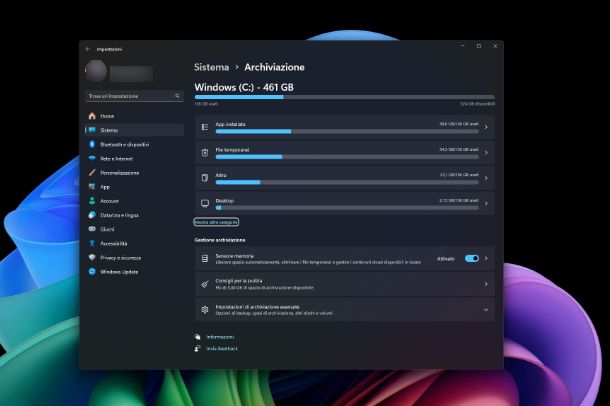Go to Account in the sidebar
The height and width of the screenshot is (406, 610).
click(134, 201)
